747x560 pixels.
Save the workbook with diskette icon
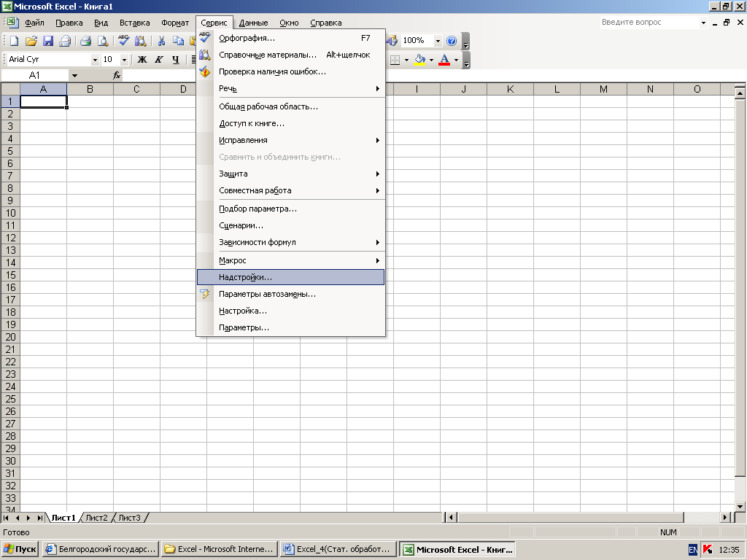(47, 41)
